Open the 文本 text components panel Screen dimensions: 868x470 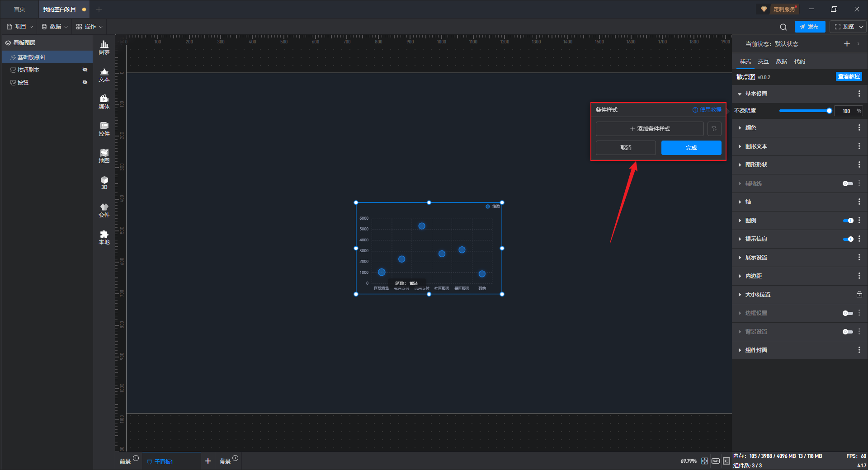pos(104,75)
